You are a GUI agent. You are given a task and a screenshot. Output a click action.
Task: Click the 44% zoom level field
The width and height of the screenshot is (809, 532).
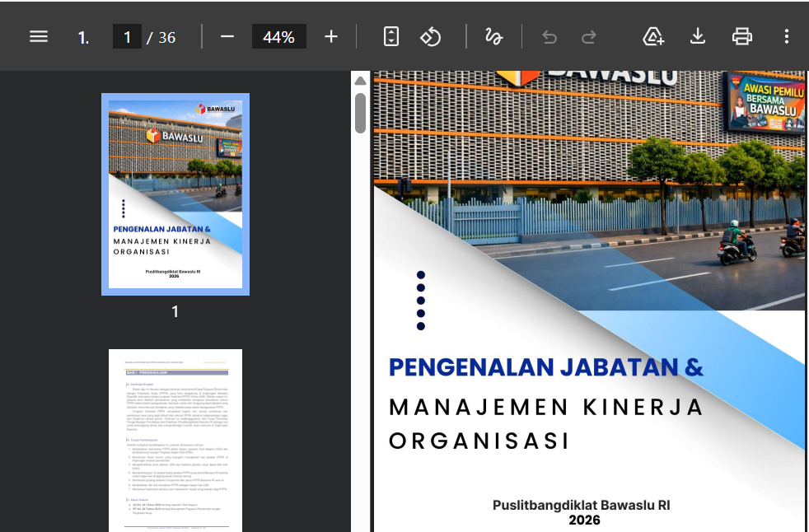(278, 36)
